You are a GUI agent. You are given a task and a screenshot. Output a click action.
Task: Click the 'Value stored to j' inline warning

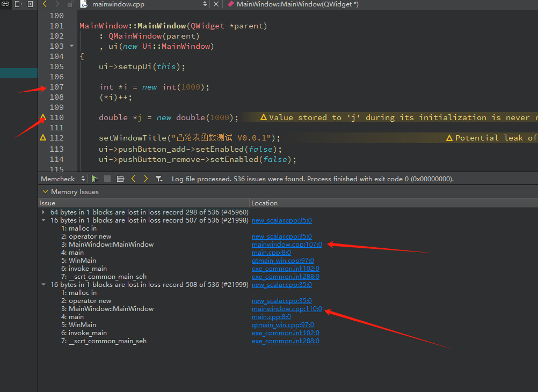click(x=399, y=117)
